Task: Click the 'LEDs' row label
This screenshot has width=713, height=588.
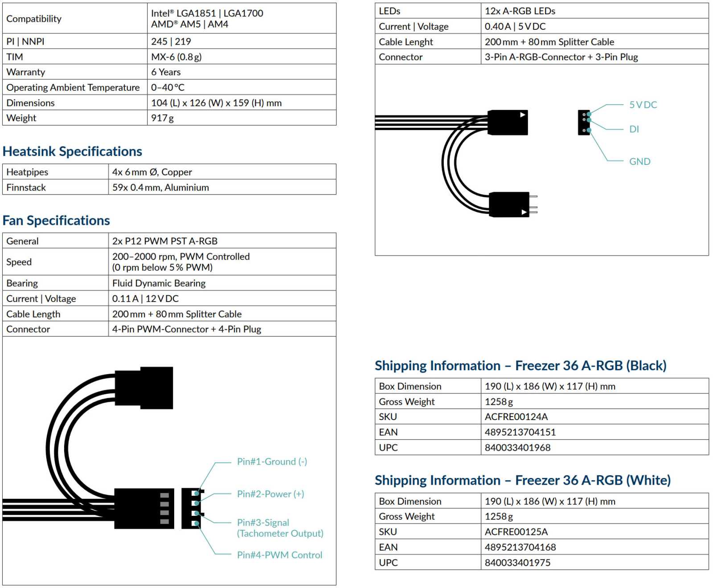Action: point(389,11)
